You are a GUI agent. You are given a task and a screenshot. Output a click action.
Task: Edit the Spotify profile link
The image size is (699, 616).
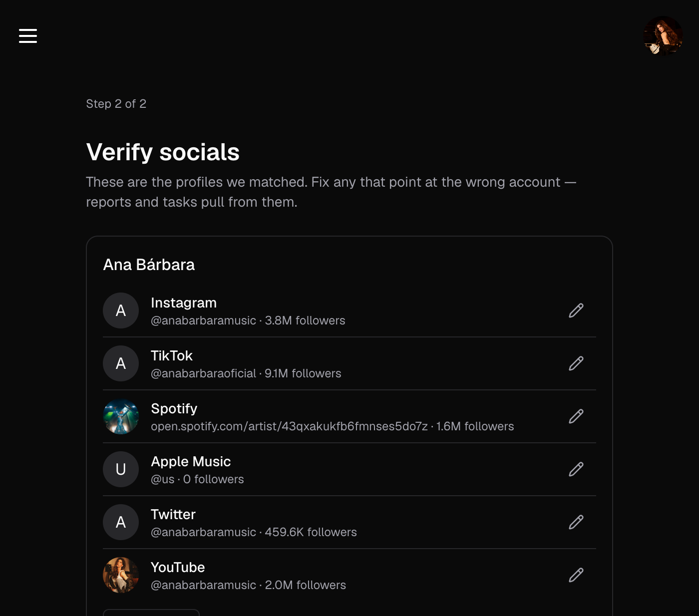point(576,416)
